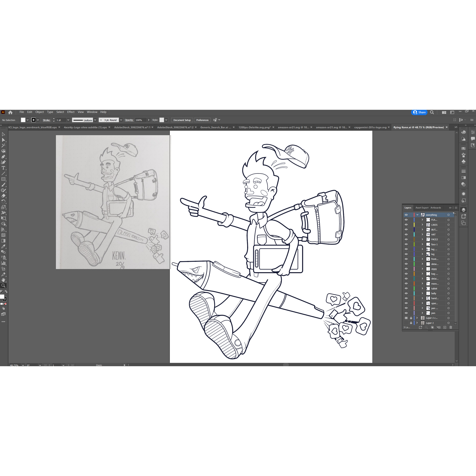Select the Eraser tool
Image resolution: width=476 pixels, height=476 pixels.
coord(3,196)
